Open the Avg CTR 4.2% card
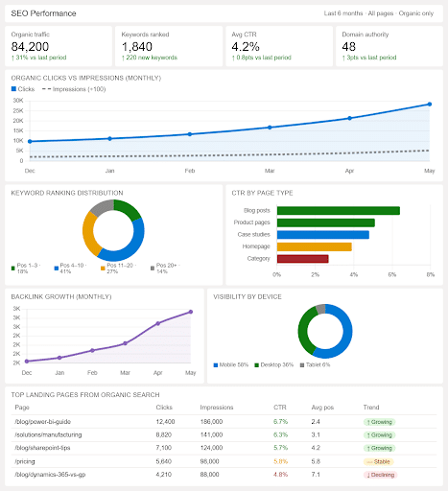This screenshot has width=448, height=491. pyautogui.click(x=279, y=46)
